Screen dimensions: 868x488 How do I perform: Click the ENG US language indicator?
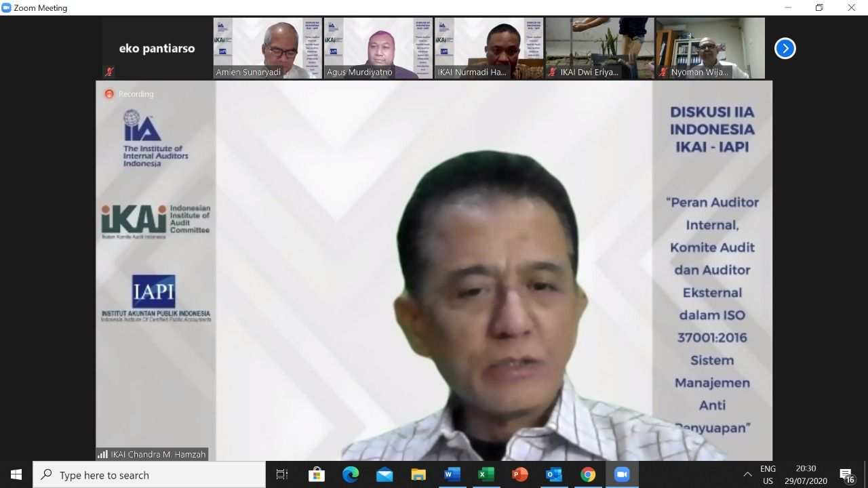(768, 474)
